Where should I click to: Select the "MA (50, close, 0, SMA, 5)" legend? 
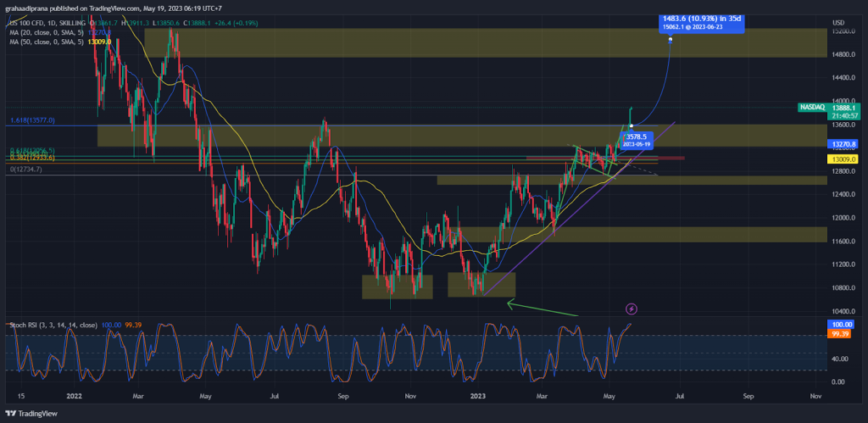click(47, 42)
